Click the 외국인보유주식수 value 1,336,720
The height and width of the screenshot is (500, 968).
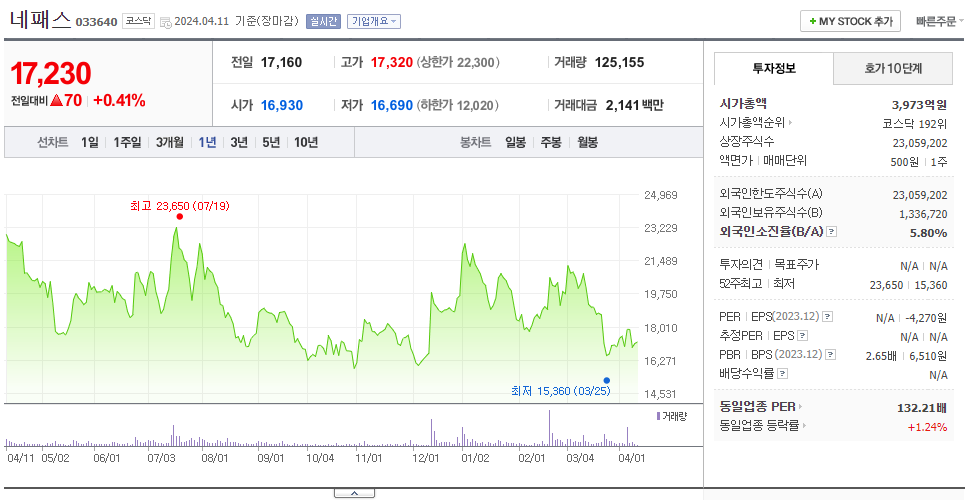923,214
